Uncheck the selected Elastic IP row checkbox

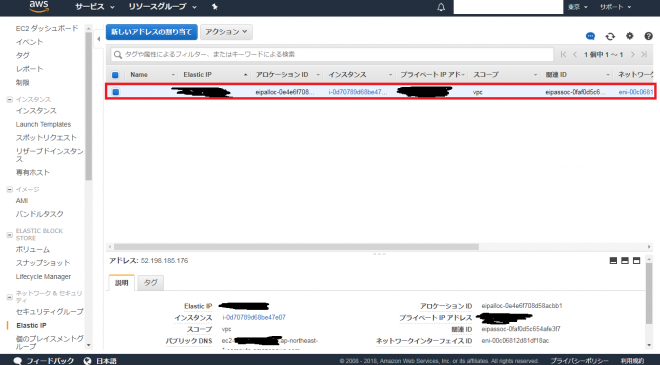click(115, 92)
